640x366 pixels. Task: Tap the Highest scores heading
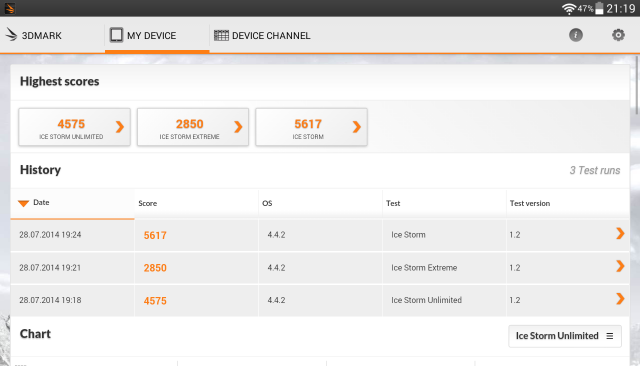click(x=60, y=81)
